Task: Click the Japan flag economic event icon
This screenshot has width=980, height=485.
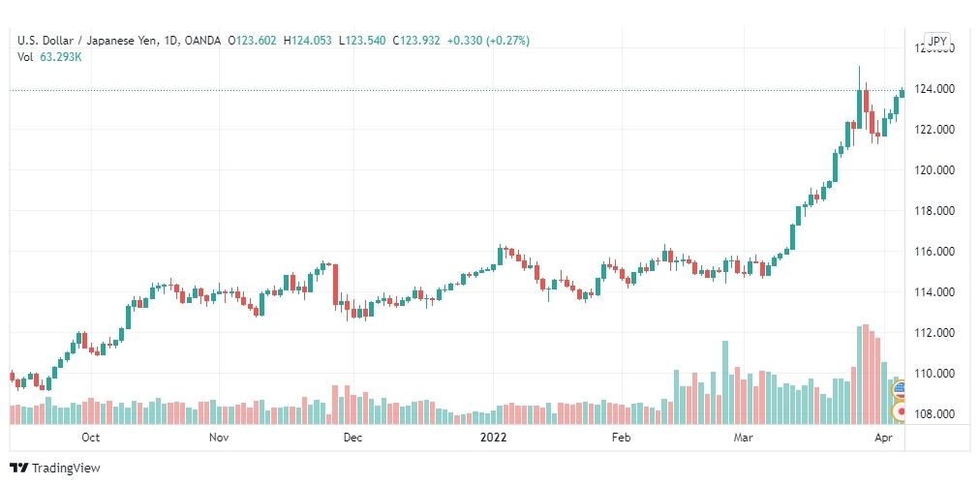Action: (x=901, y=411)
